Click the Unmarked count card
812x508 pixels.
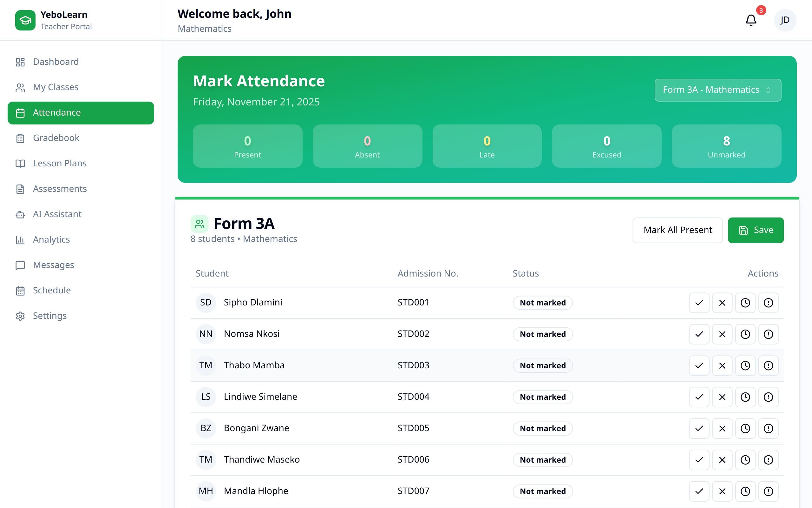(726, 146)
